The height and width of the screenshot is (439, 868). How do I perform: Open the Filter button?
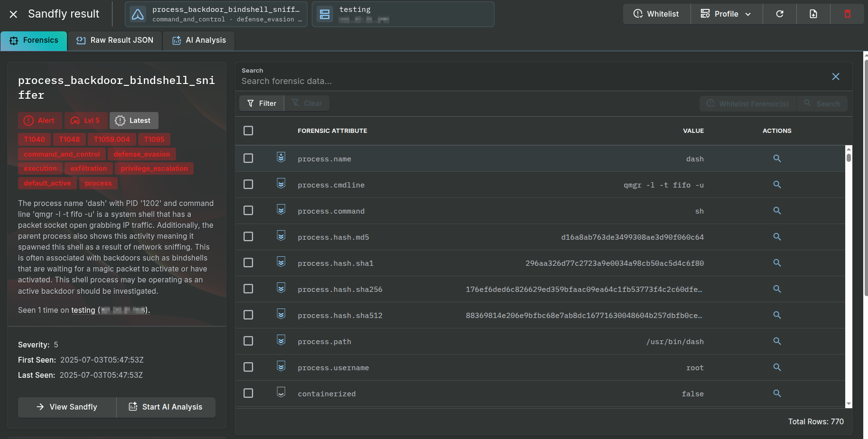click(x=261, y=103)
